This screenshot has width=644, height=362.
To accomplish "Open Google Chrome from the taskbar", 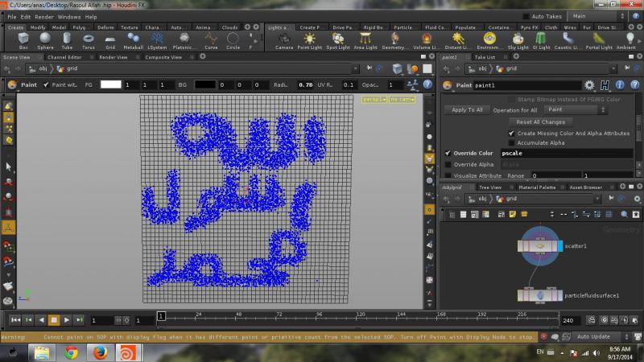I will [71, 353].
